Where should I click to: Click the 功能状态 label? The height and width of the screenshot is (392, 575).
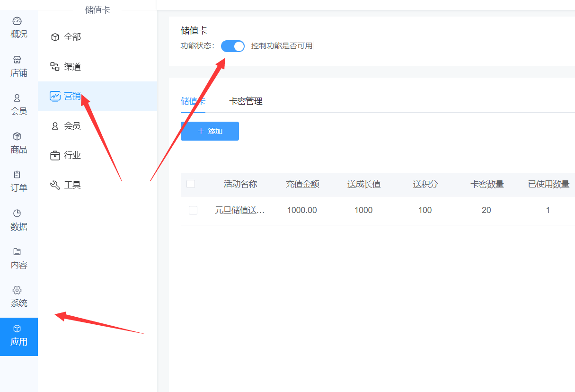point(198,46)
